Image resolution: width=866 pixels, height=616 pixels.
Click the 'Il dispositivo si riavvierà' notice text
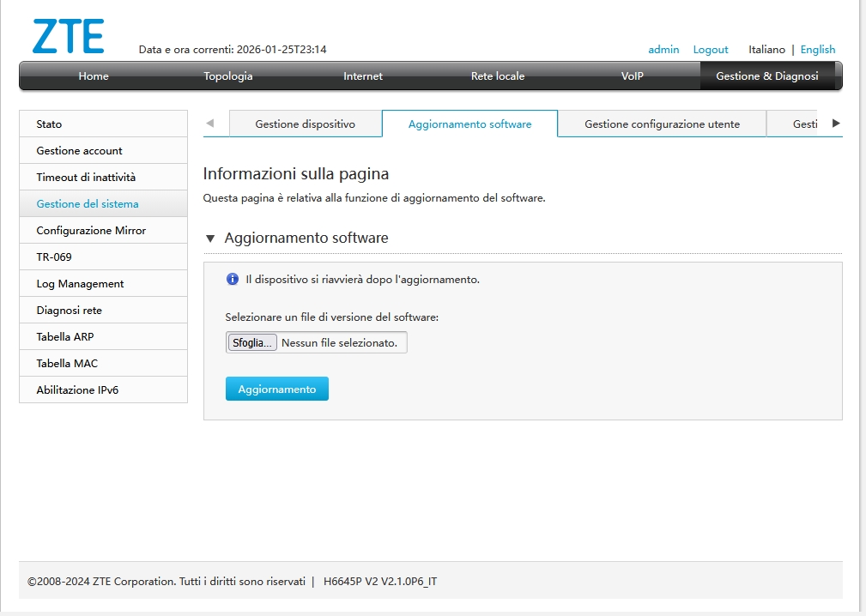(x=362, y=280)
